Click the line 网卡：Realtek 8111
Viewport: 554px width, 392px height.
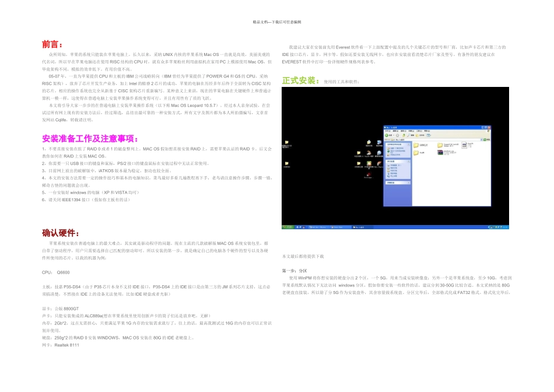tap(61, 345)
